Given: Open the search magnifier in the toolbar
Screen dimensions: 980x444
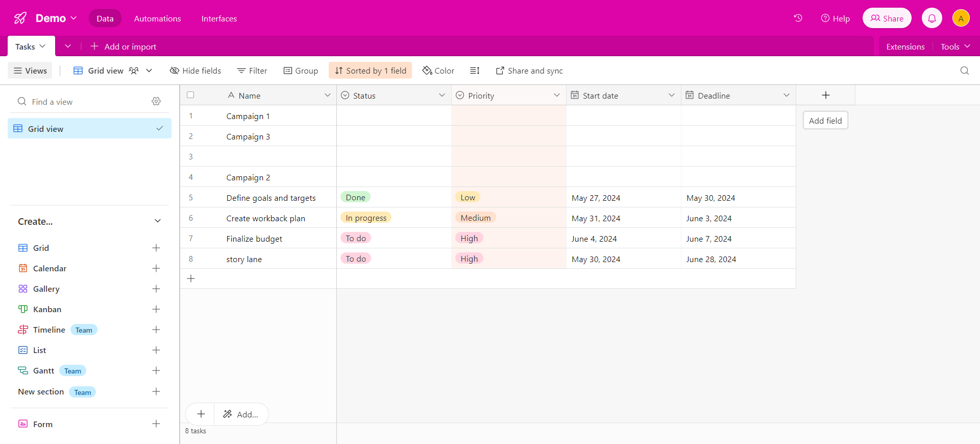Looking at the screenshot, I should click(965, 71).
